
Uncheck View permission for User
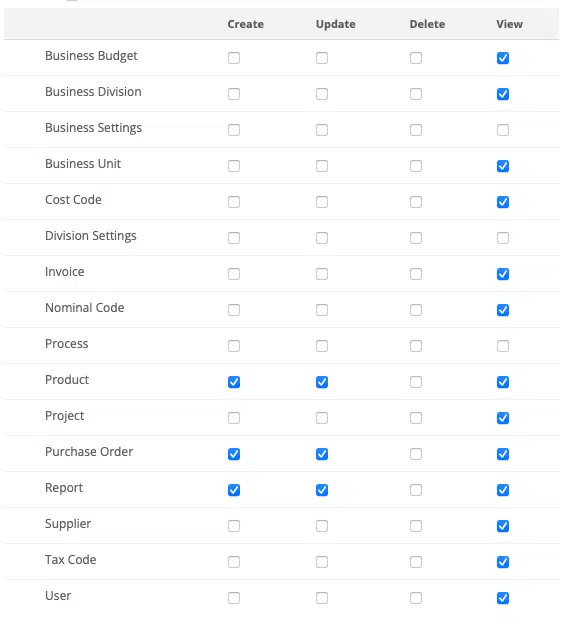(x=503, y=598)
